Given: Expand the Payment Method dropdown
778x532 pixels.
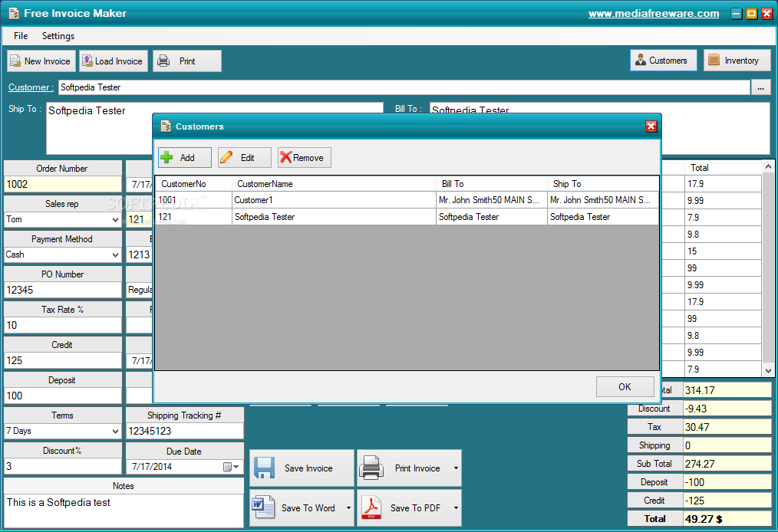Looking at the screenshot, I should 115,255.
